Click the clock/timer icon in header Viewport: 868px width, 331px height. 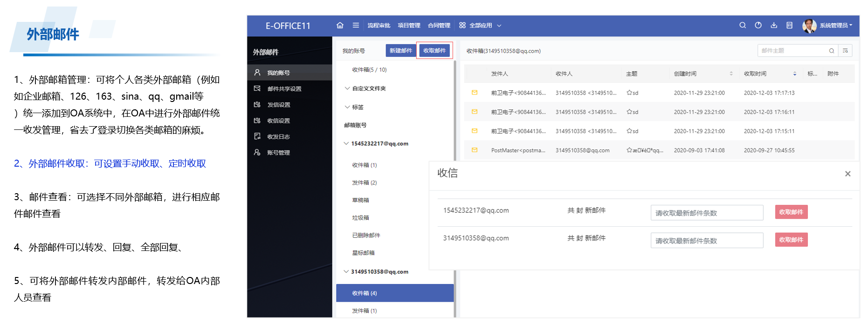point(758,26)
